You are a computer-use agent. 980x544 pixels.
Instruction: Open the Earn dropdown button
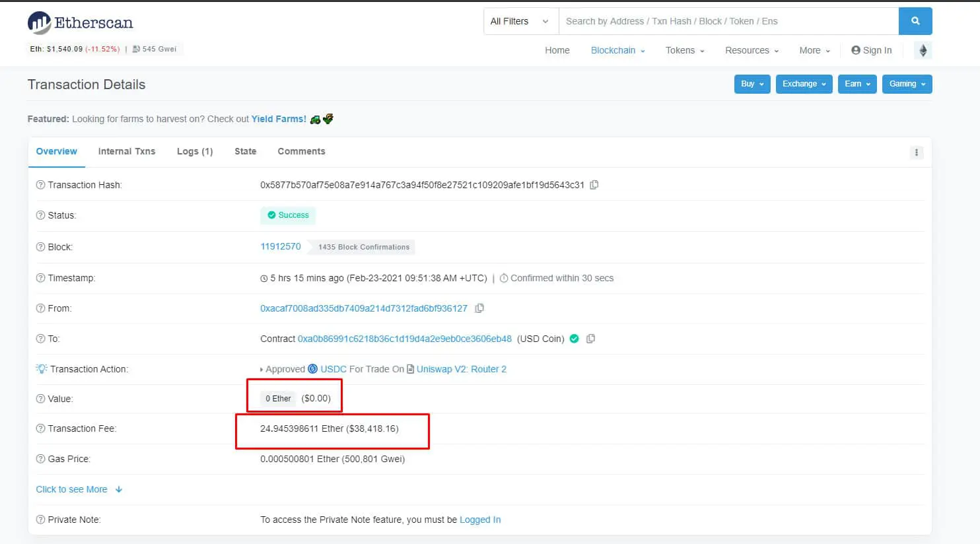point(857,84)
